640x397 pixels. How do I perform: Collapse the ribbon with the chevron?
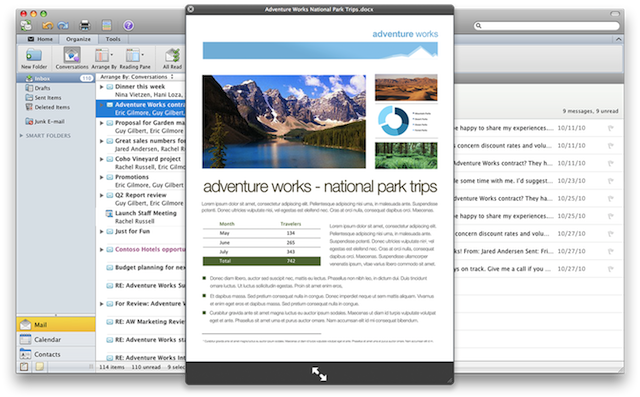pyautogui.click(x=619, y=39)
